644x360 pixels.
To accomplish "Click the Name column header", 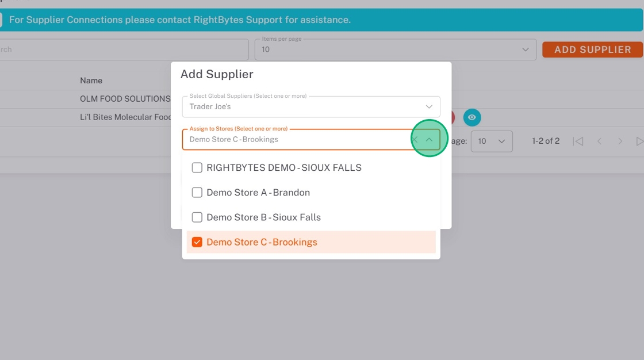I will pos(91,81).
